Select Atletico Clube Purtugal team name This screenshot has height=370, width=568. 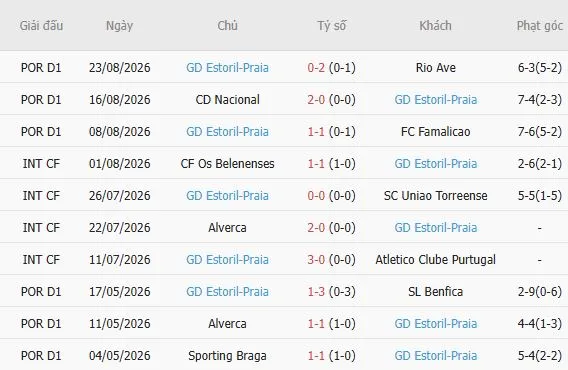coord(435,260)
